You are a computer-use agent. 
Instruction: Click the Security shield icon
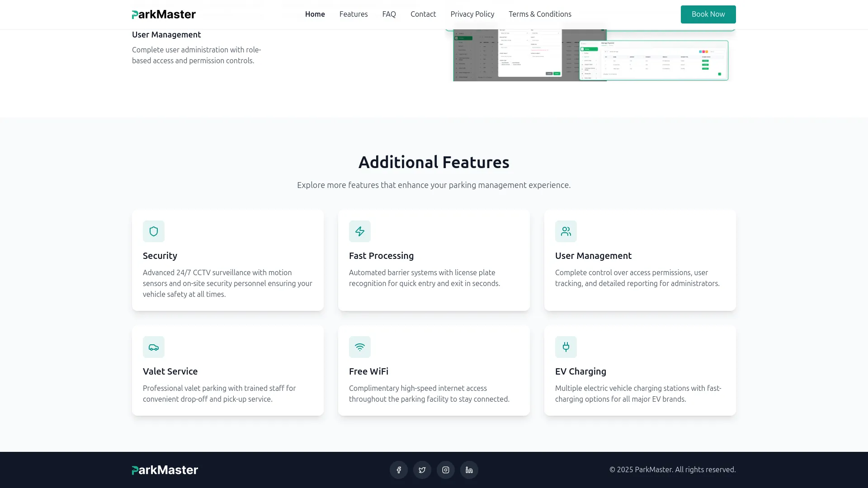154,231
